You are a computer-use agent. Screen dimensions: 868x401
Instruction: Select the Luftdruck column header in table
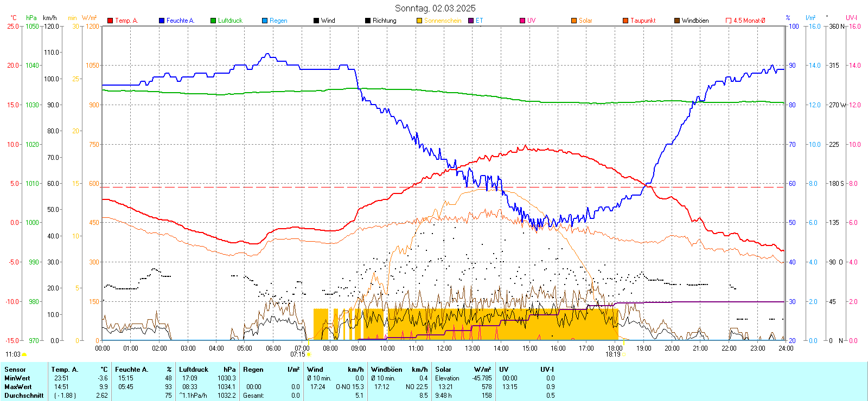(194, 370)
